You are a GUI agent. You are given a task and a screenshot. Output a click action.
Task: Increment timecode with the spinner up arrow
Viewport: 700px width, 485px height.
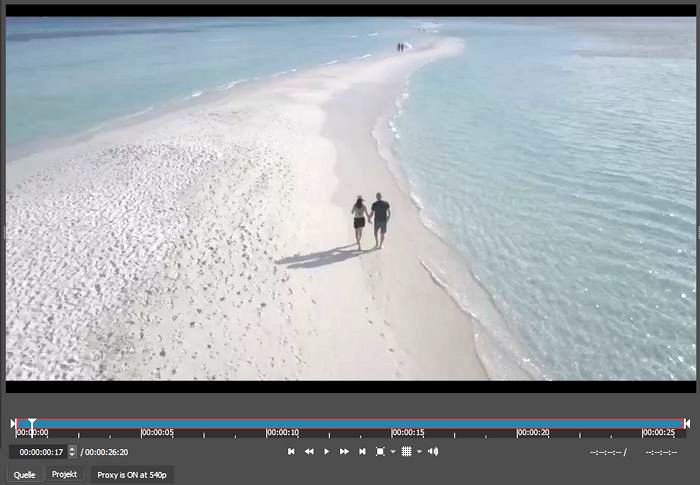pyautogui.click(x=72, y=449)
